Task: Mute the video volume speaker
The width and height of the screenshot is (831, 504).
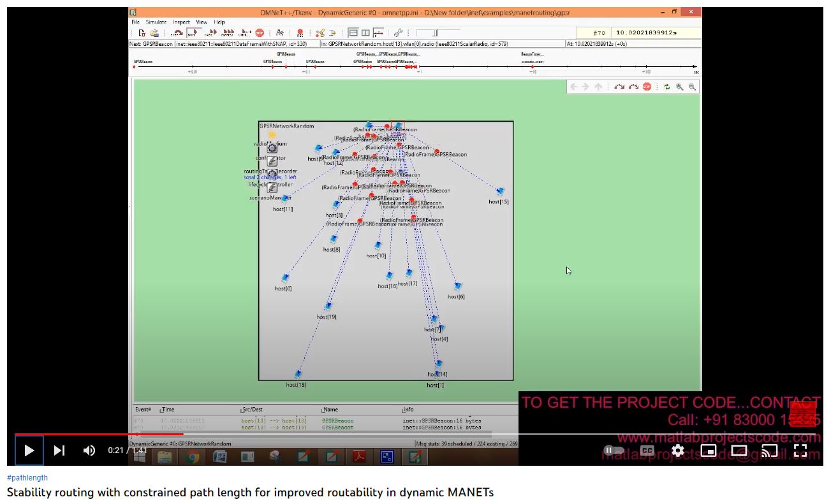Action: click(89, 450)
